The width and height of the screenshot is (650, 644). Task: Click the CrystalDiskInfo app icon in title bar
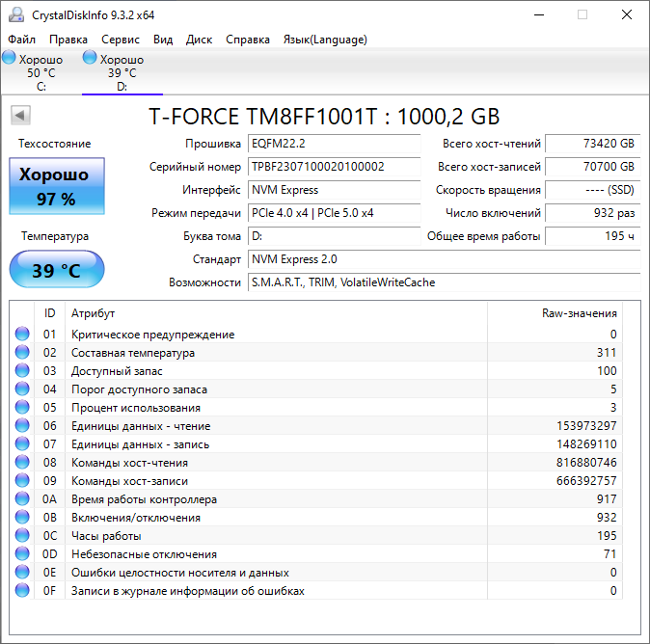[x=16, y=14]
